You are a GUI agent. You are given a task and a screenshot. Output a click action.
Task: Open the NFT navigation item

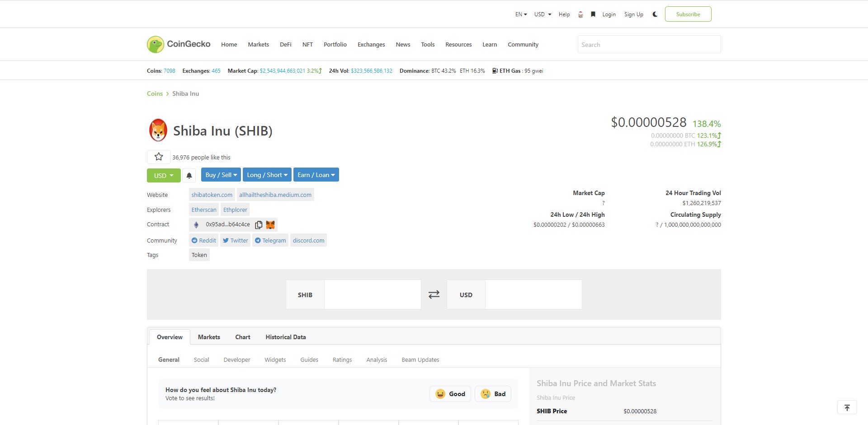[x=307, y=44]
